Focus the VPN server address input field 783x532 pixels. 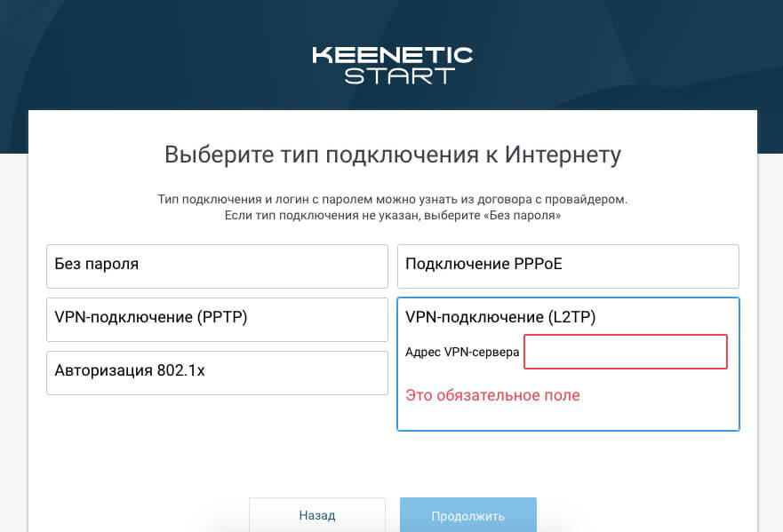[x=626, y=352]
